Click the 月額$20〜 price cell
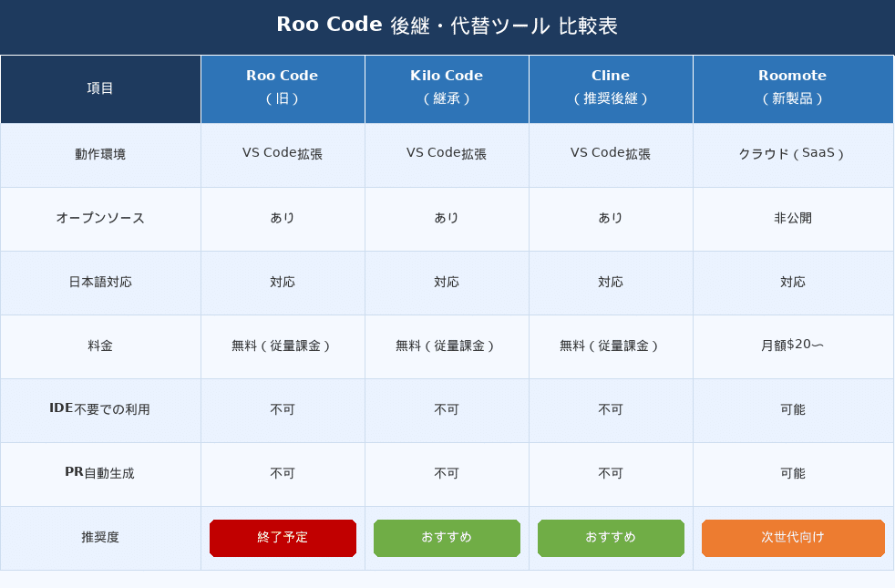This screenshot has height=588, width=895. click(x=793, y=346)
